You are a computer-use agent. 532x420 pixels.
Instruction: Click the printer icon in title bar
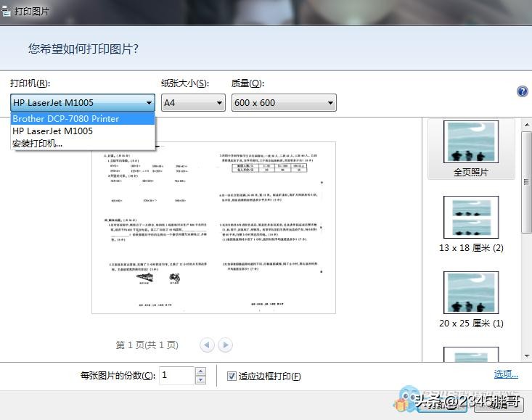tap(6, 11)
